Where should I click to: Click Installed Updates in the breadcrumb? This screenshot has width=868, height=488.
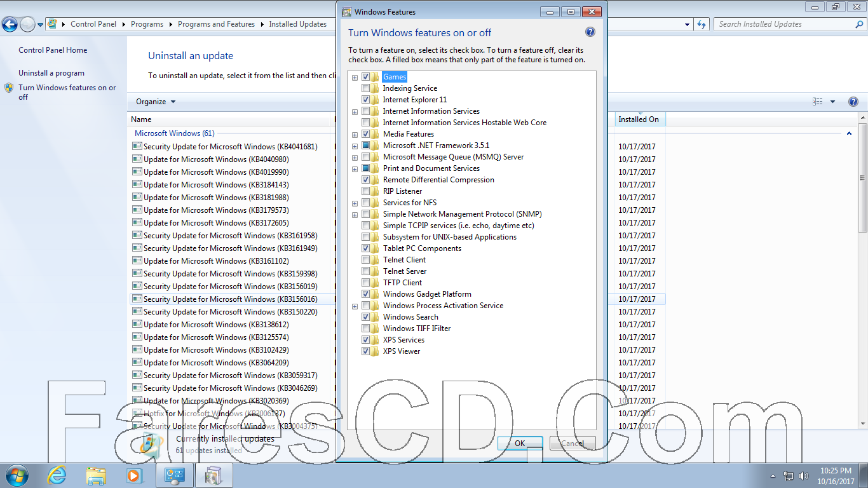pos(297,24)
